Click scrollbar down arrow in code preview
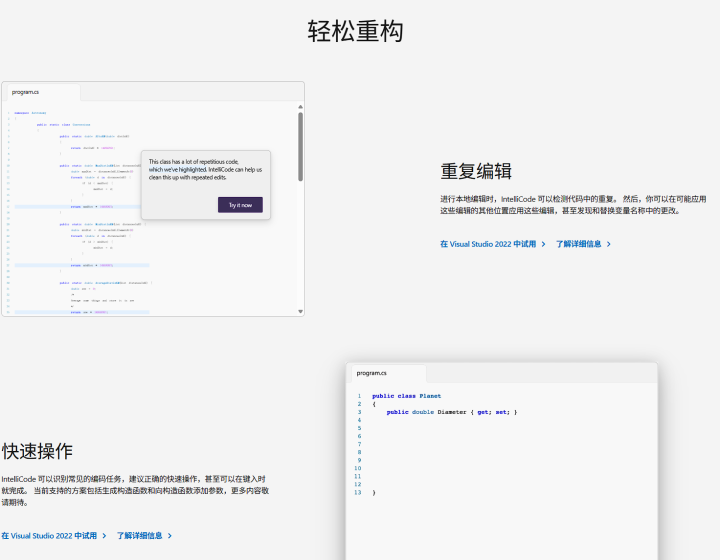This screenshot has height=560, width=720. [x=300, y=311]
